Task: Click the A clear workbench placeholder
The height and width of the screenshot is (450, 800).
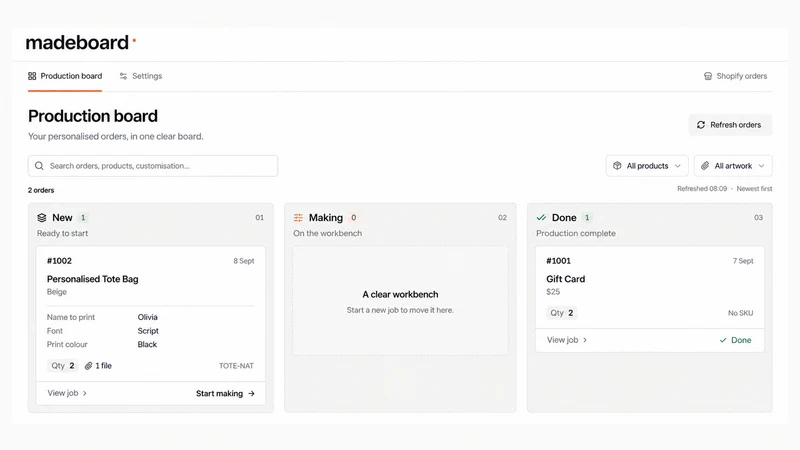Action: (x=400, y=301)
